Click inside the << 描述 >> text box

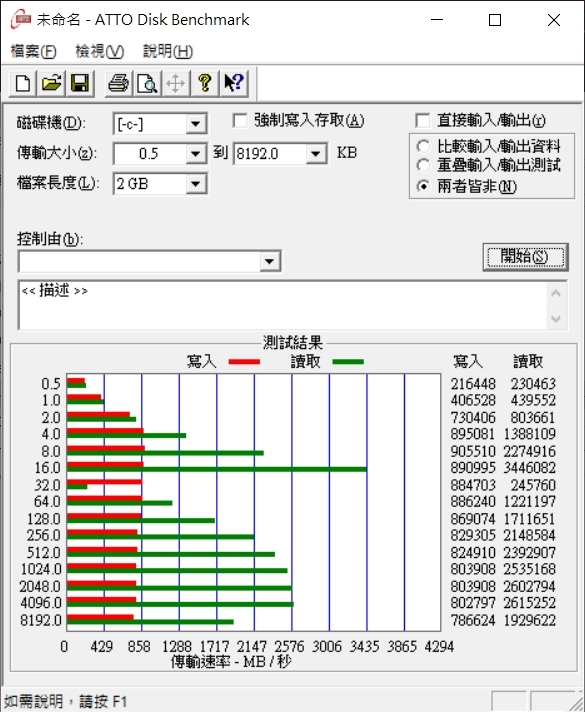pos(282,305)
